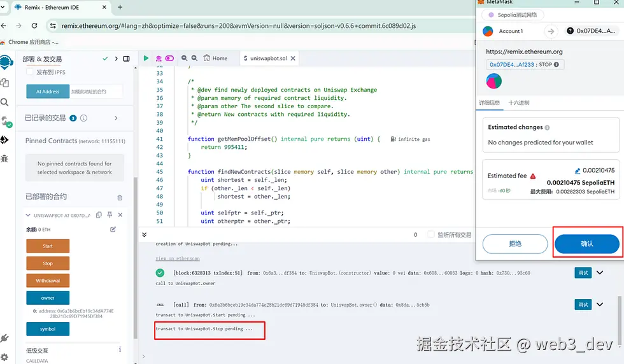
Task: Click the orange Stop function button
Action: (48, 263)
